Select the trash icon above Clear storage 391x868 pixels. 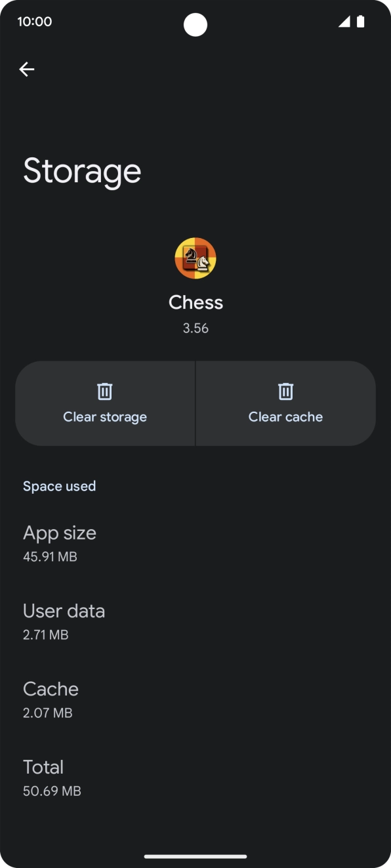pyautogui.click(x=105, y=391)
